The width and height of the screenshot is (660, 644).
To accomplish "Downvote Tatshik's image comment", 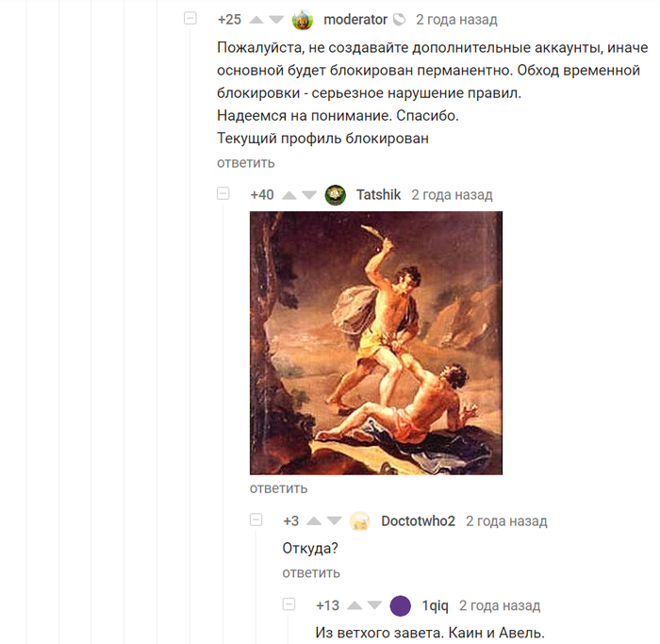I will [309, 195].
